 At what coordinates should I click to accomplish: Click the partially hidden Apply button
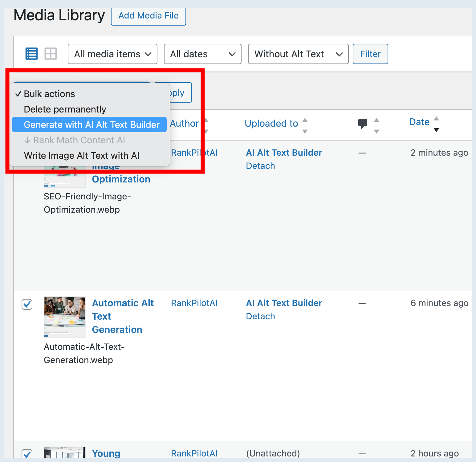[181, 92]
